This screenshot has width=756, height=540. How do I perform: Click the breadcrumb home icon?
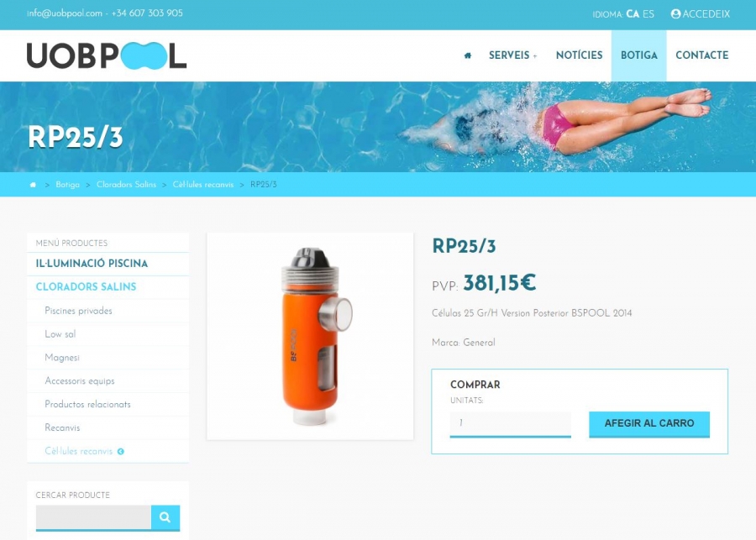coord(33,185)
